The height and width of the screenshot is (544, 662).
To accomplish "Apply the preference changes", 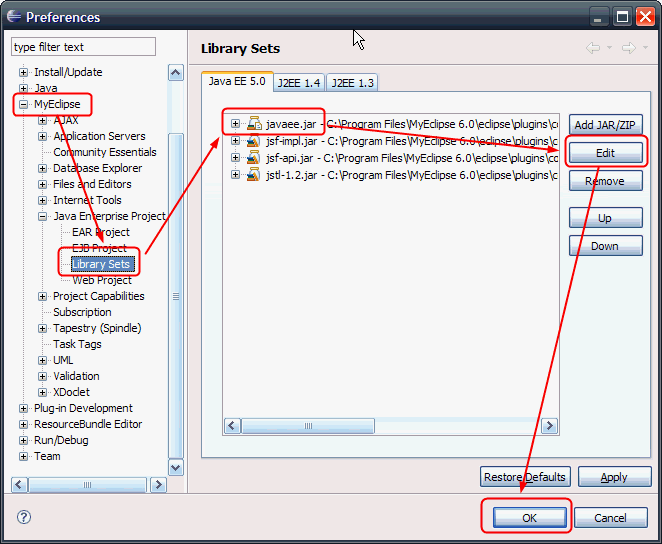I will [614, 477].
